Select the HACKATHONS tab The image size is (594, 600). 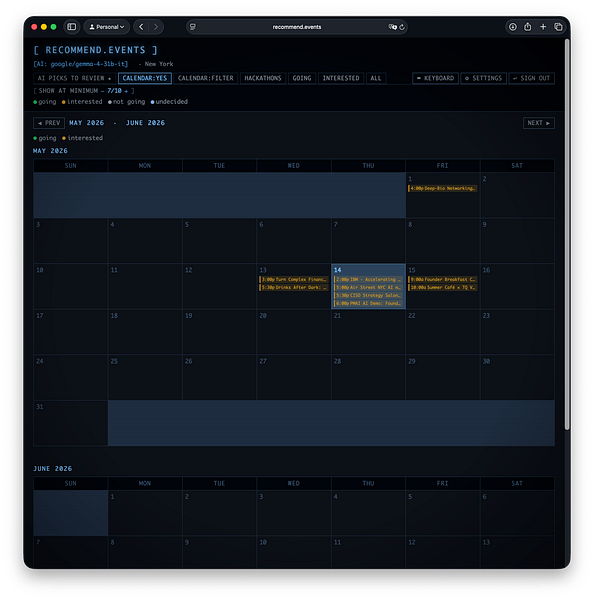tap(263, 78)
